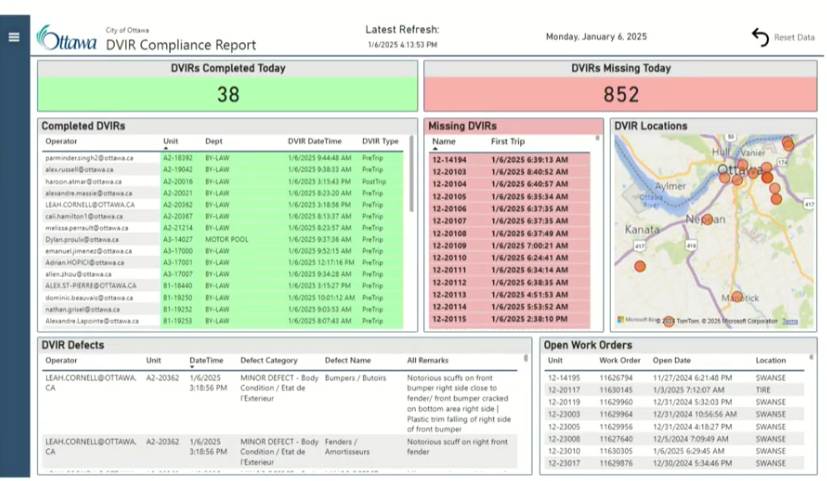Select row dominic.beauvais@ottawa.ca
This screenshot has width=827, height=481.
pos(224,297)
